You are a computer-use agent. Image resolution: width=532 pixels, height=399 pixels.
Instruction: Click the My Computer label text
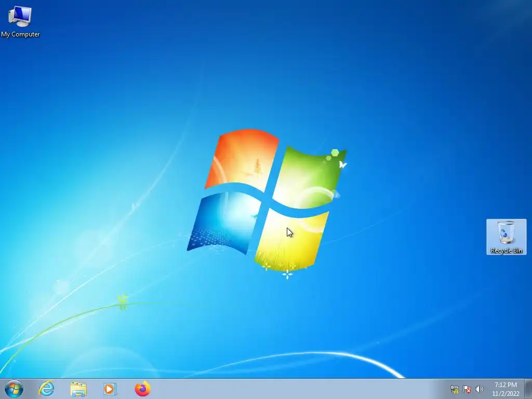pyautogui.click(x=20, y=34)
